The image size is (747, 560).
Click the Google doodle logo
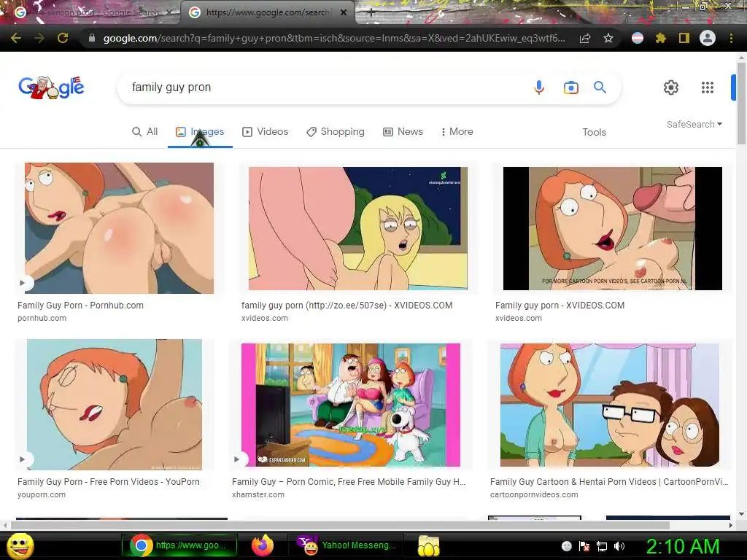coord(51,87)
